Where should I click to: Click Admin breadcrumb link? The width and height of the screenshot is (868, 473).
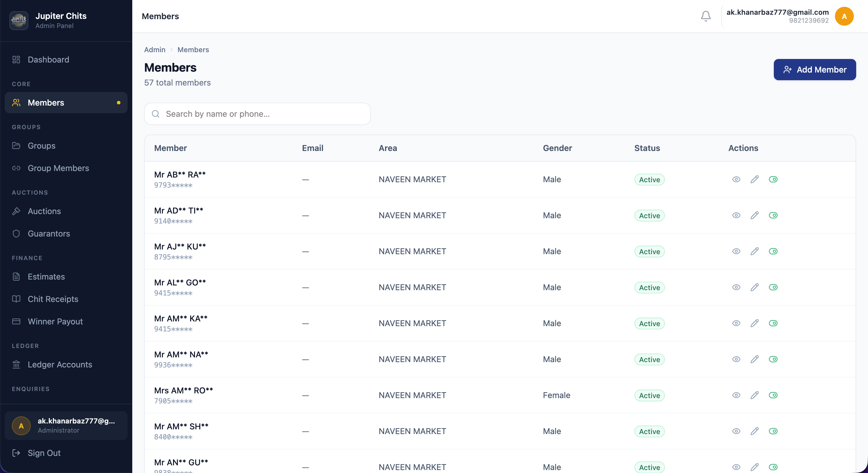pos(155,50)
